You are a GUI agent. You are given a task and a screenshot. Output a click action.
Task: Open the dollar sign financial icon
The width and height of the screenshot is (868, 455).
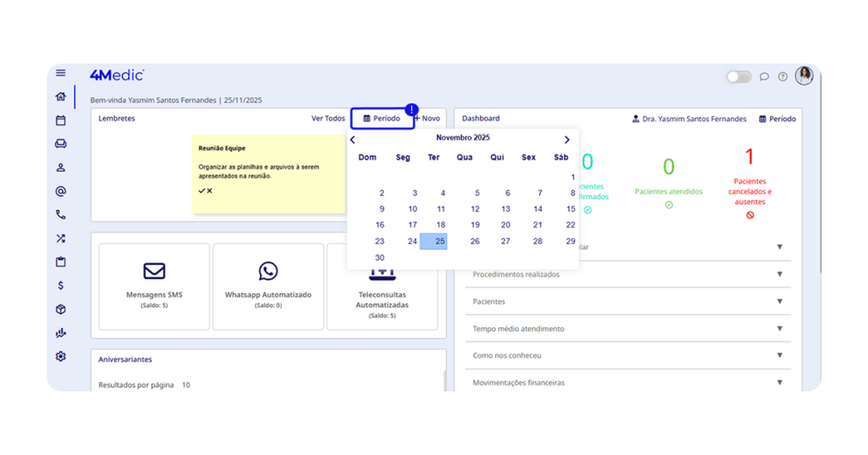pos(60,286)
